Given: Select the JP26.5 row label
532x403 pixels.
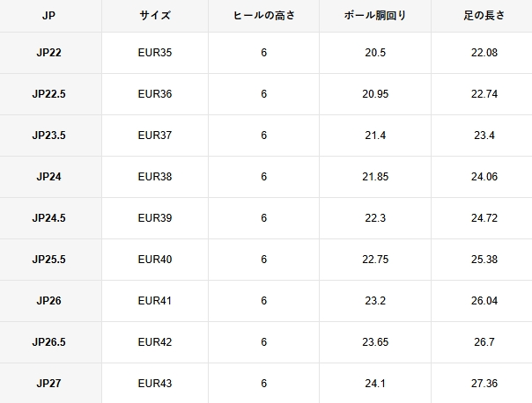Looking at the screenshot, I should (x=48, y=342).
